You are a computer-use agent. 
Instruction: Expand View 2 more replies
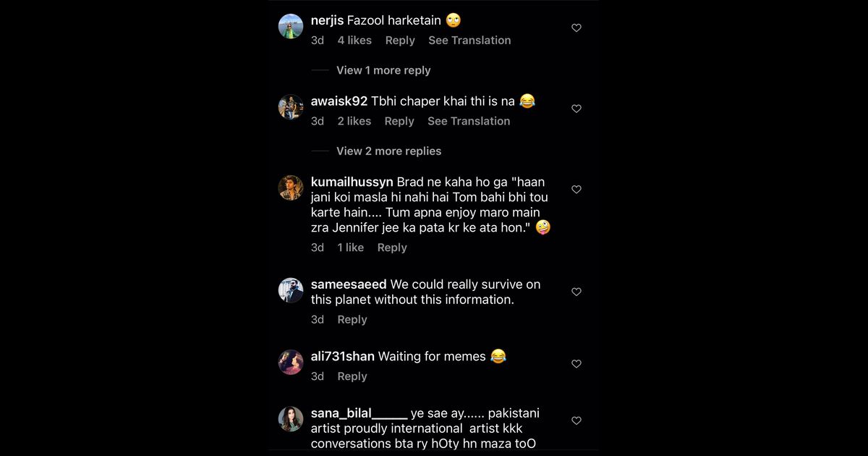pos(388,151)
